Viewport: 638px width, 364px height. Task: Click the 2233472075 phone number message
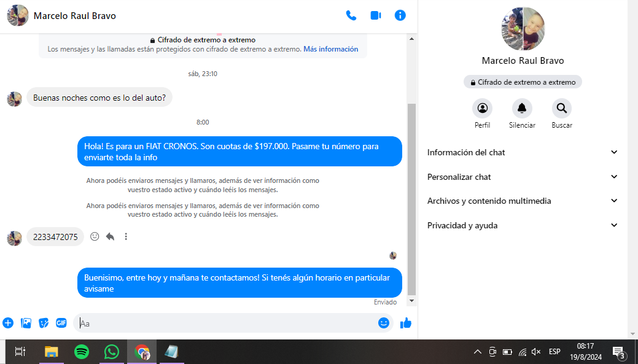click(55, 237)
